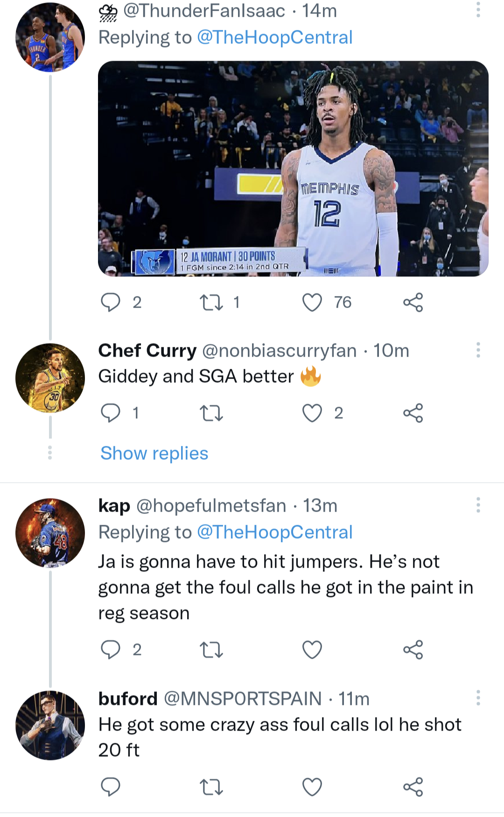
Task: Reply to ThunderFanIsaac's image tweet
Action: (111, 303)
